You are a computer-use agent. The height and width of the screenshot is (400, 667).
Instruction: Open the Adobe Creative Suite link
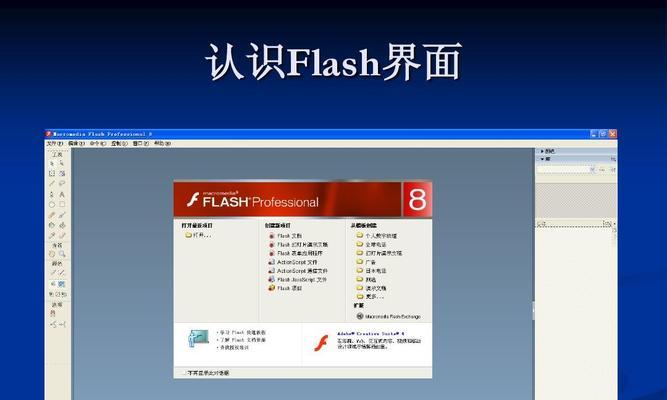[371, 334]
